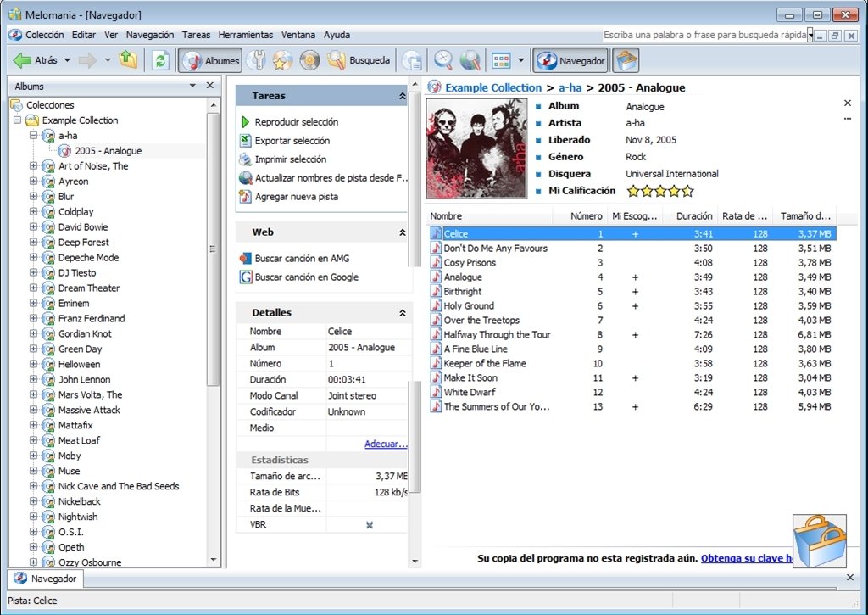The height and width of the screenshot is (615, 868).
Task: Toggle the Albumes view button
Action: tap(210, 60)
